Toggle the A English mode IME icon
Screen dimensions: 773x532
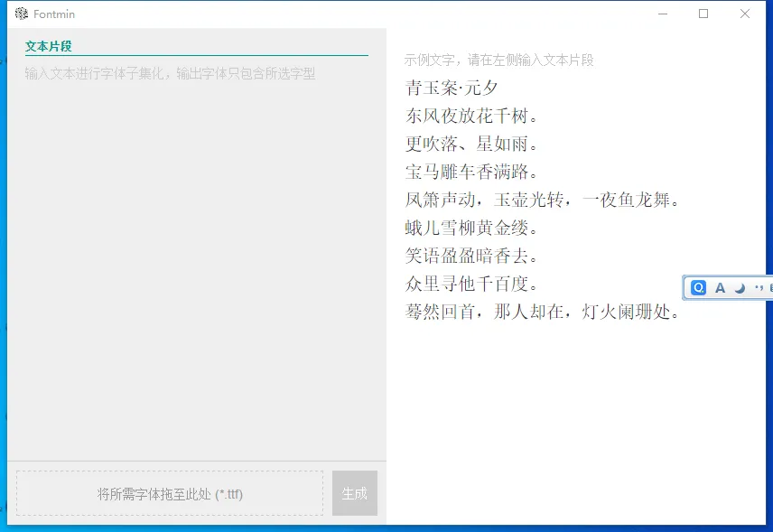tap(720, 288)
